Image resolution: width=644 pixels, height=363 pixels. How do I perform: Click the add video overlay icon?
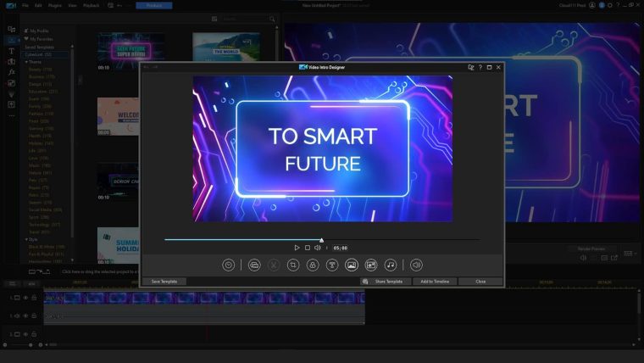(x=371, y=265)
